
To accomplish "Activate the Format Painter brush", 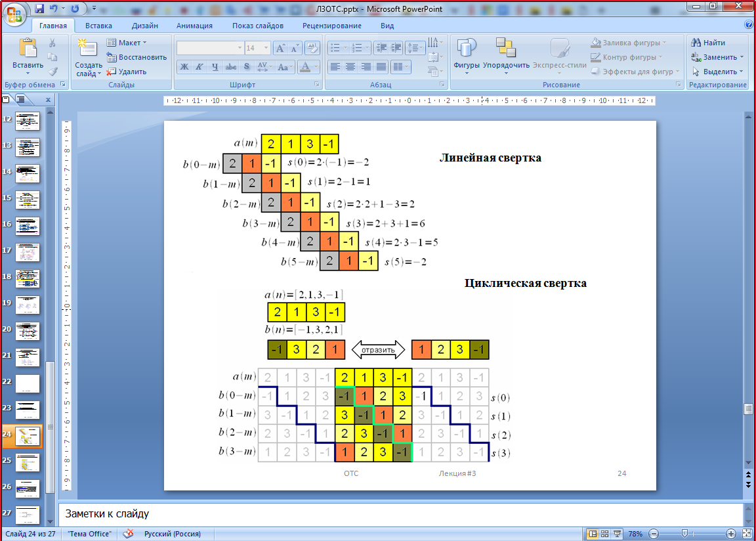I will (52, 72).
